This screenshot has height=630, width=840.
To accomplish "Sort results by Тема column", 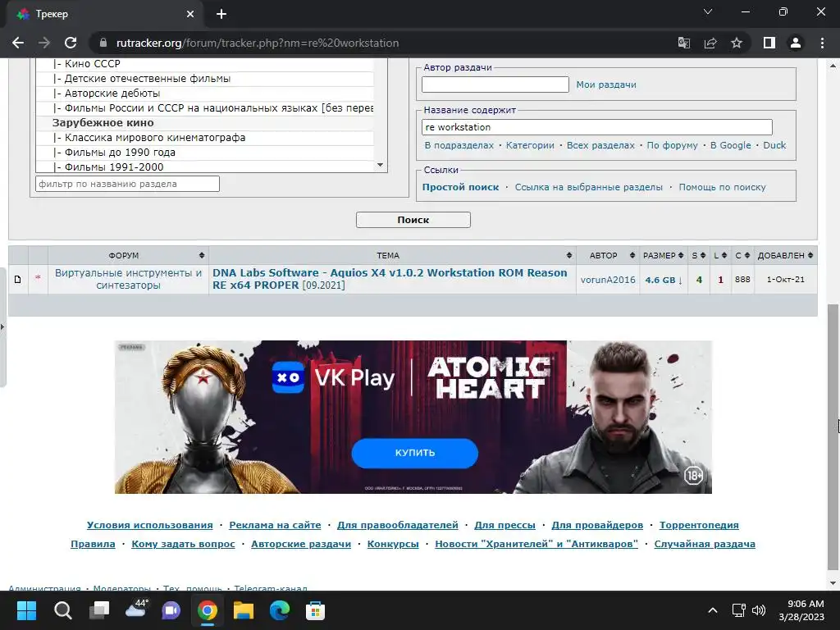I will pos(392,256).
